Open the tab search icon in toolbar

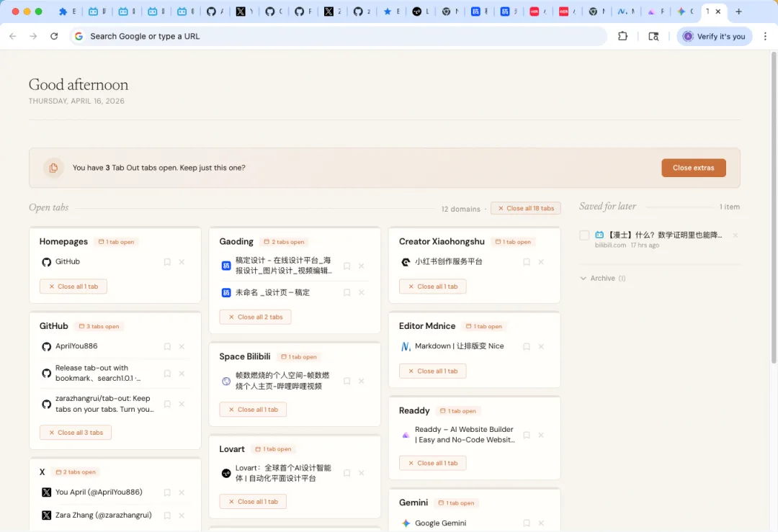653,36
